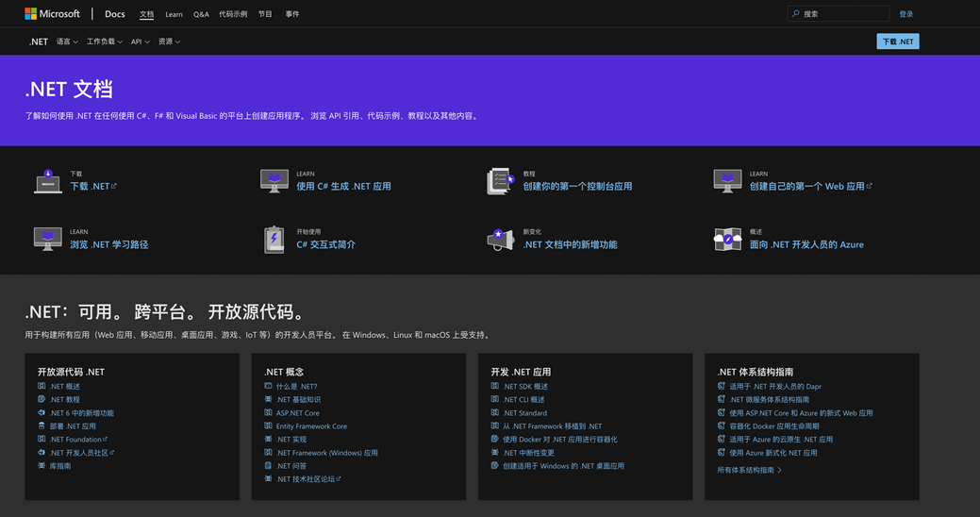Click the search magnifier icon

pos(796,14)
